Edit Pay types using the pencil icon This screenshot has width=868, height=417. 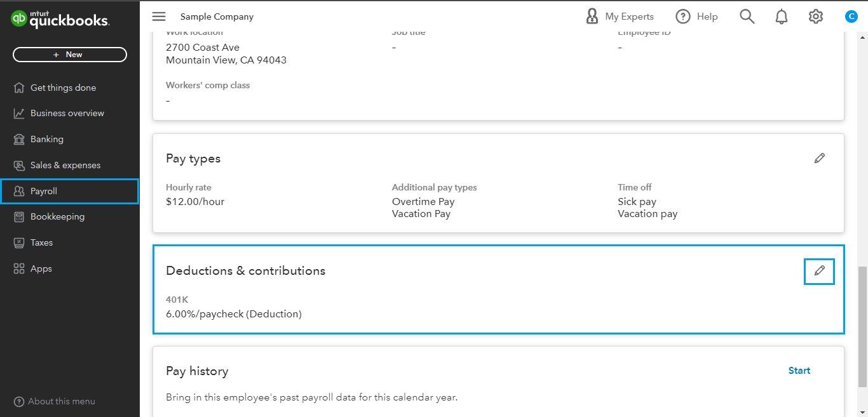[x=820, y=158]
